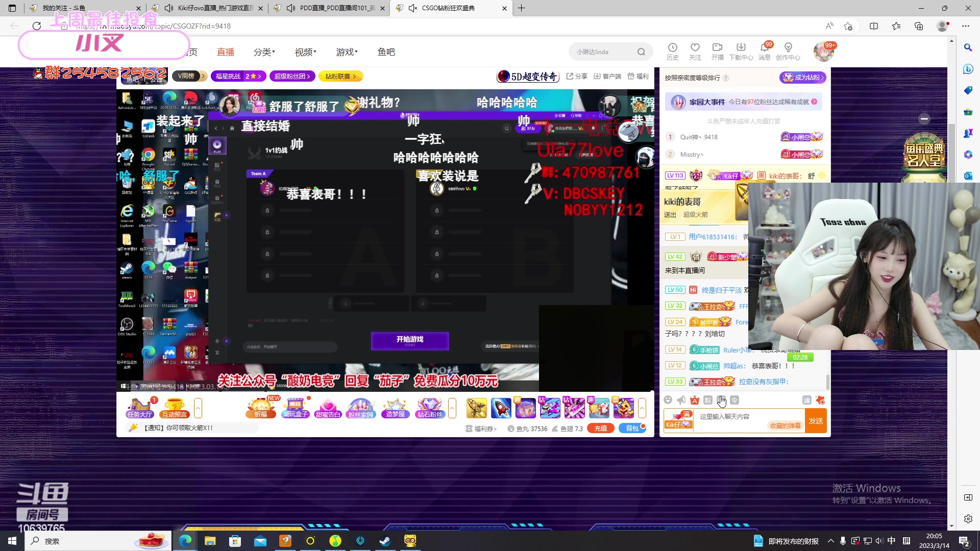The height and width of the screenshot is (551, 980).
Task: Switch to the Kiki仔ovo直播 tab
Action: (208, 8)
